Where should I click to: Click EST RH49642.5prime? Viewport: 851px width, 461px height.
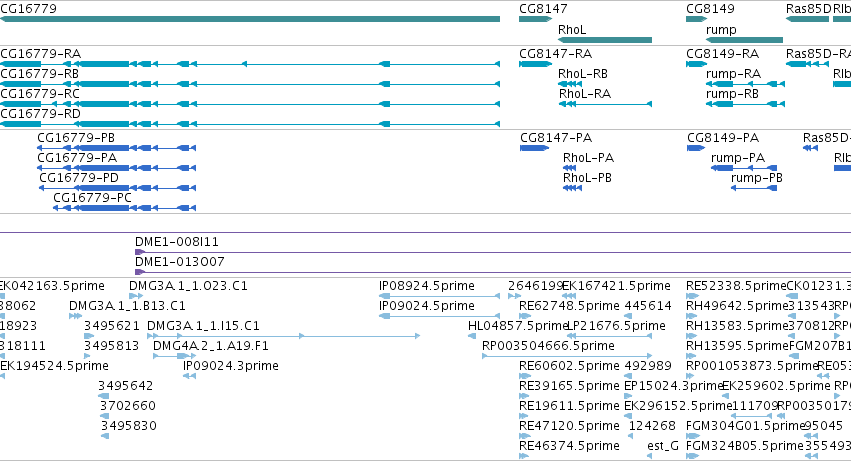[691, 316]
